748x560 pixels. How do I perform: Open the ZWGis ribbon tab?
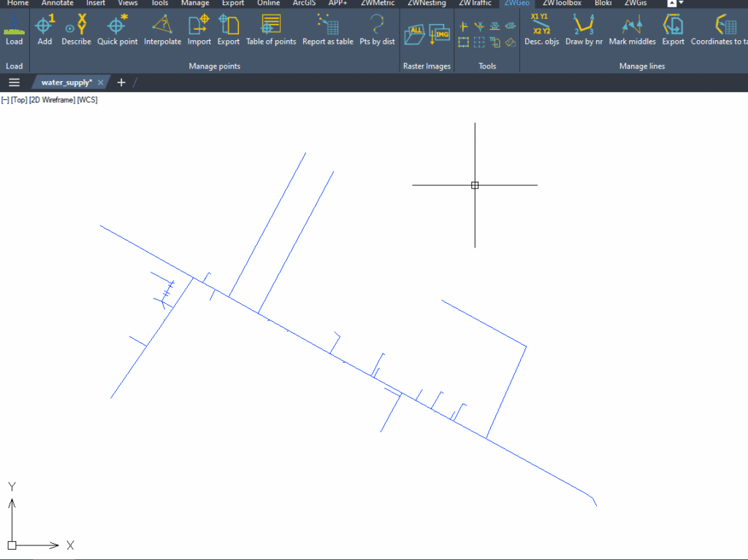(x=636, y=3)
